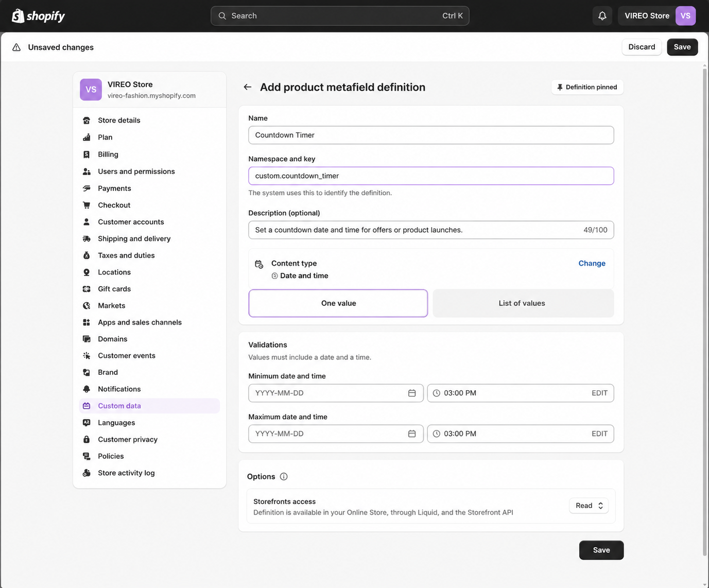This screenshot has width=709, height=588.
Task: Click the Maximum date YYYY-MM-DD field
Action: tap(336, 434)
